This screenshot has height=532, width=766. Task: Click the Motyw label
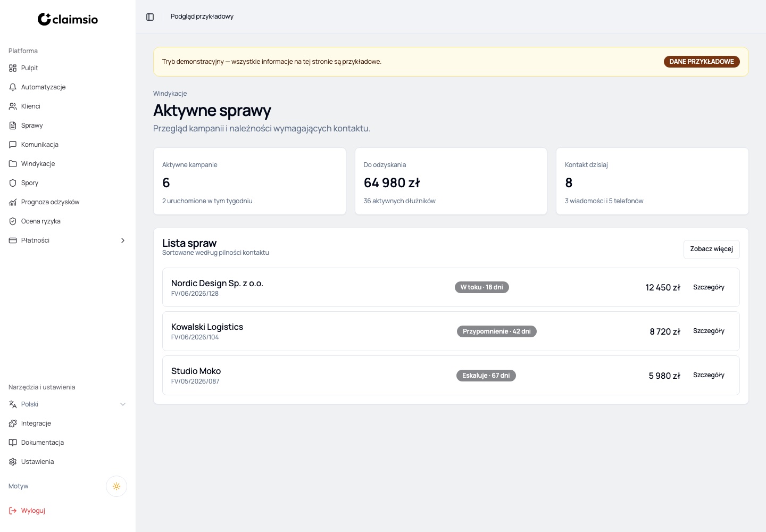(19, 486)
